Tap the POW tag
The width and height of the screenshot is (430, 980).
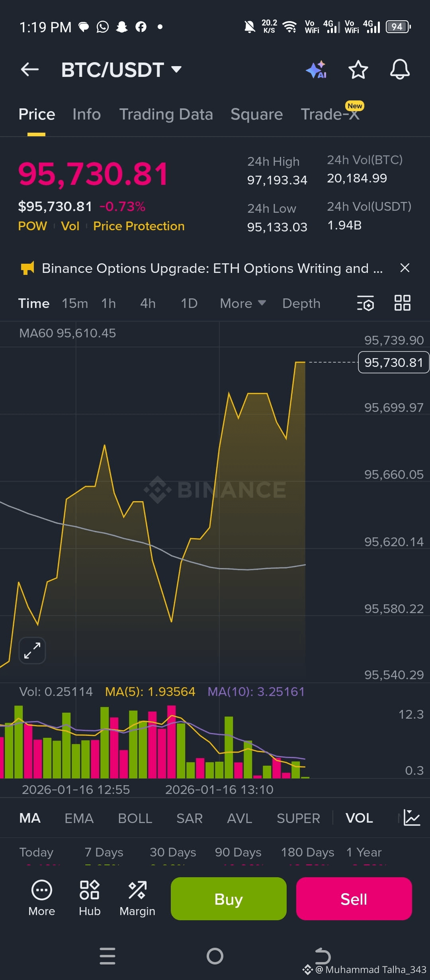click(x=33, y=226)
